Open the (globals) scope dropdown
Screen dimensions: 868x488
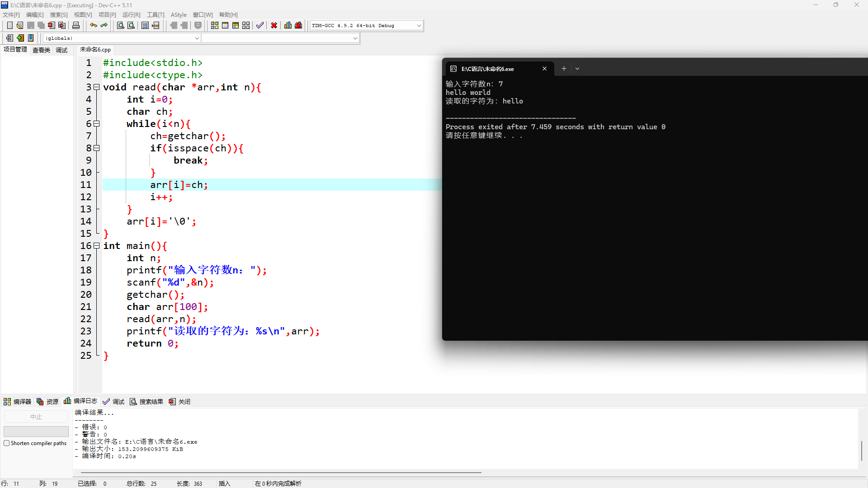197,38
